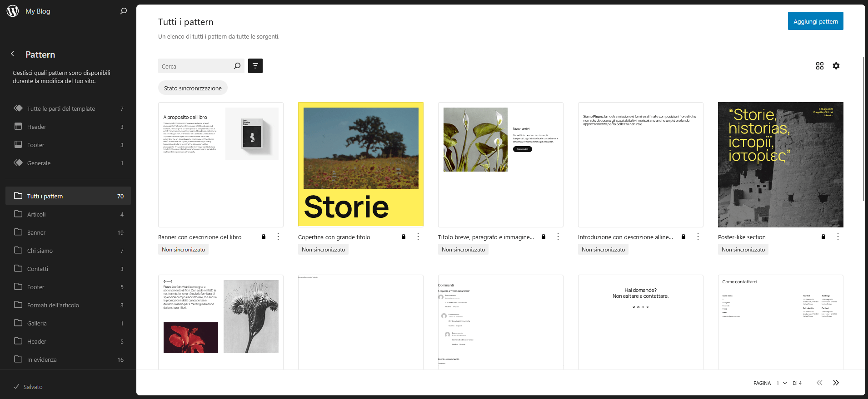Open Formati dell'articolo category
Image resolution: width=868 pixels, height=399 pixels.
[68, 305]
